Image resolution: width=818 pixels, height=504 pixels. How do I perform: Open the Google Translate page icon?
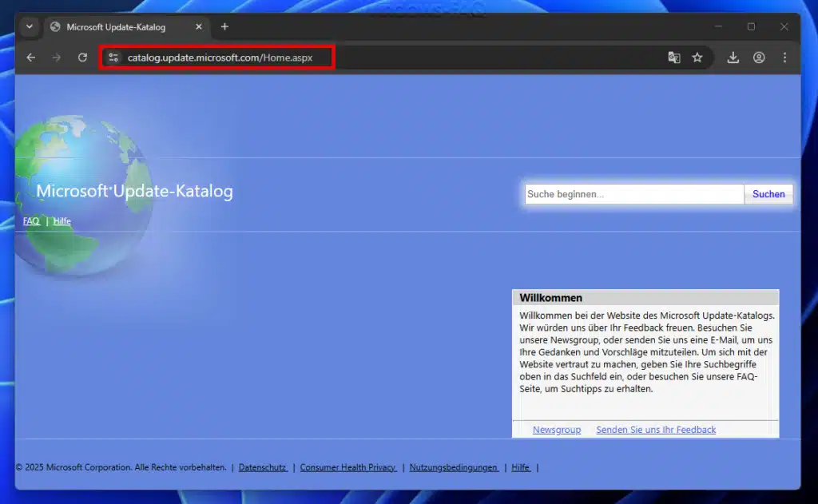[x=673, y=57]
